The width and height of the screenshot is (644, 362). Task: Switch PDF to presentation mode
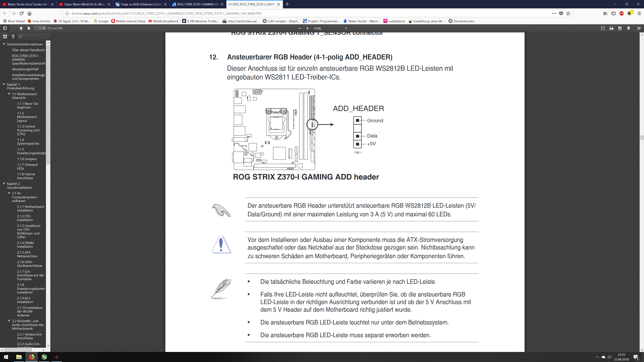(x=603, y=28)
